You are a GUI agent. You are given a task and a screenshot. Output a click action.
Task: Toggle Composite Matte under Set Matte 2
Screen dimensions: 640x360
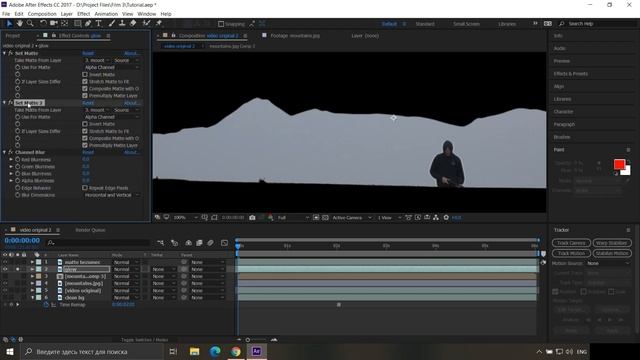pos(85,138)
